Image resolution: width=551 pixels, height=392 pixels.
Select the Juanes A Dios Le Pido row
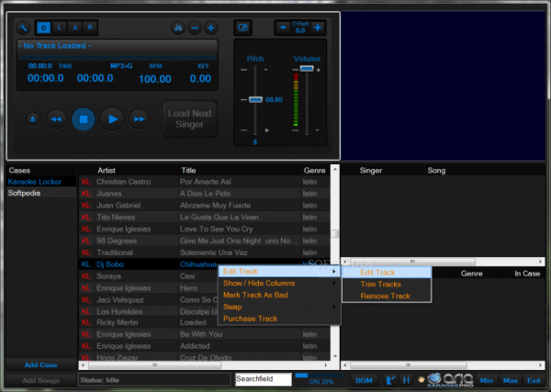tap(205, 194)
